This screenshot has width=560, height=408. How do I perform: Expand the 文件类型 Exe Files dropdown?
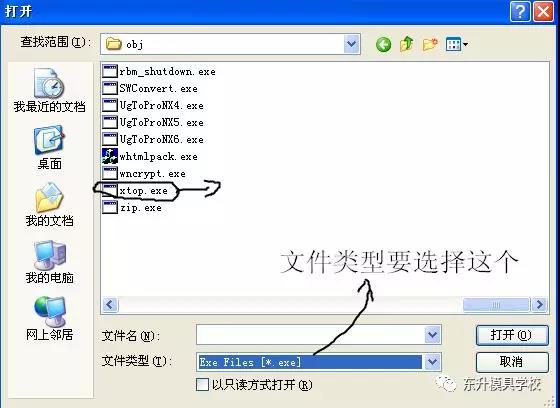pos(432,362)
